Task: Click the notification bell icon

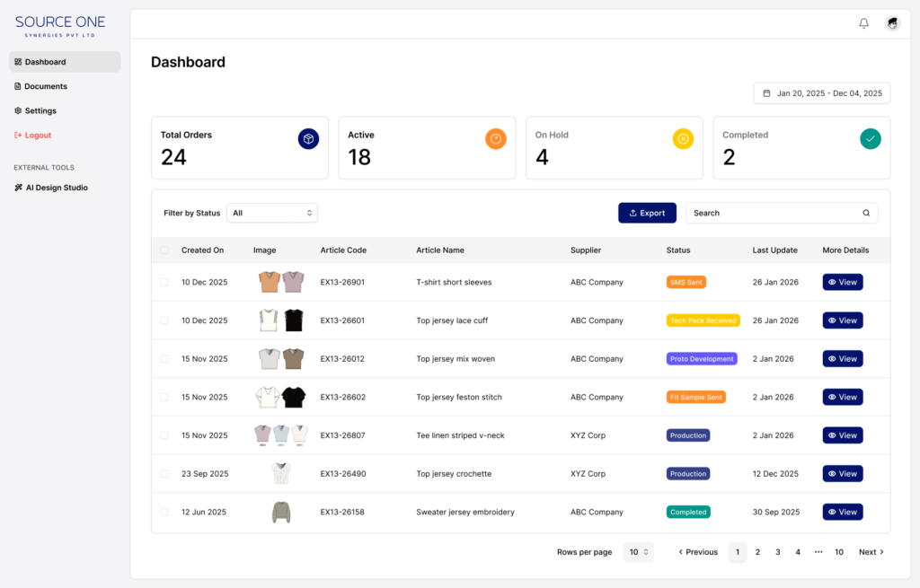Action: coord(863,23)
